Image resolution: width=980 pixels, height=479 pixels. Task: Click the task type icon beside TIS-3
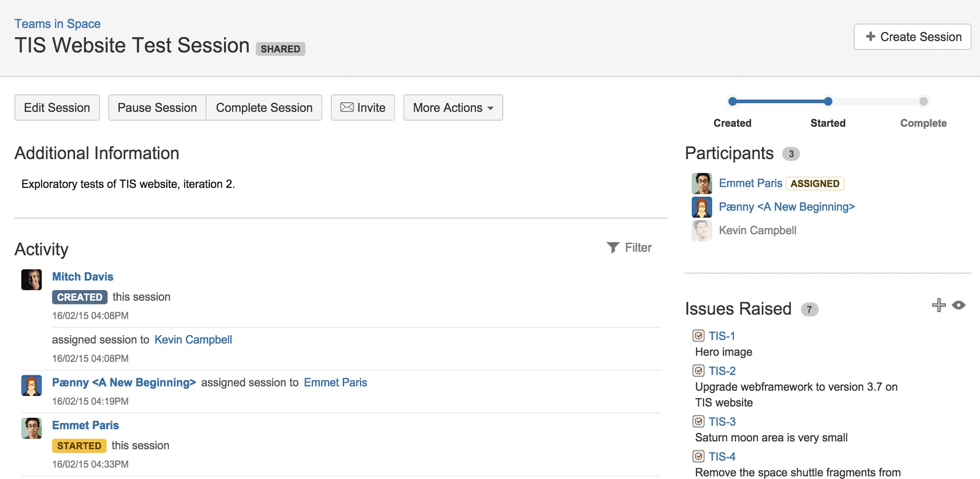pos(699,421)
